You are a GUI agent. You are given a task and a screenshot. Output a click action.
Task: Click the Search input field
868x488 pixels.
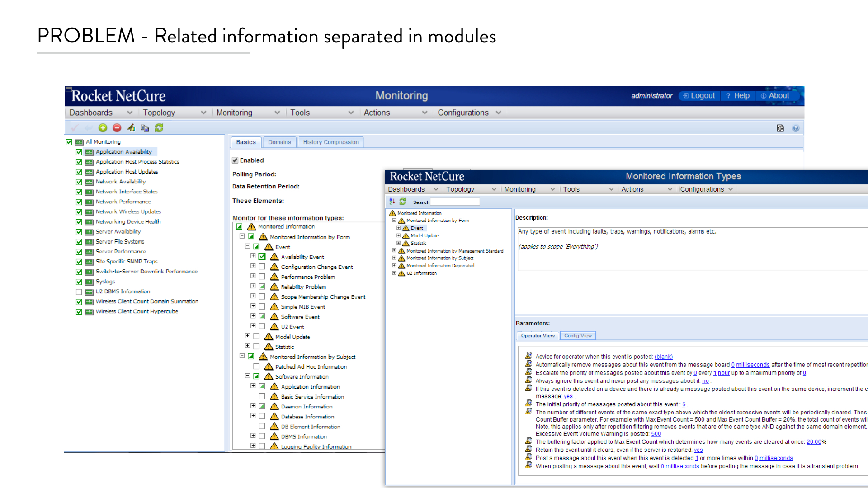coord(455,202)
